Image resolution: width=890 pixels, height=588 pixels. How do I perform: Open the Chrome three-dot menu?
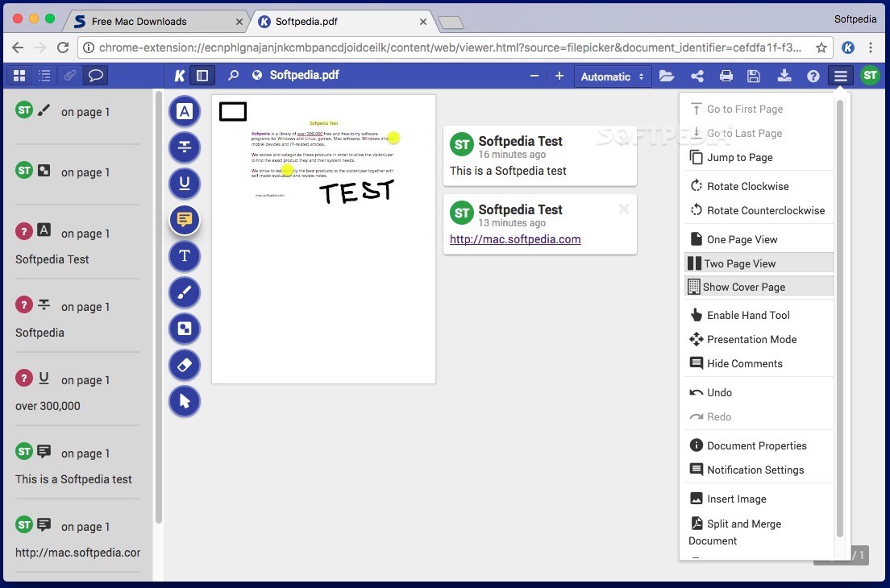(x=871, y=48)
